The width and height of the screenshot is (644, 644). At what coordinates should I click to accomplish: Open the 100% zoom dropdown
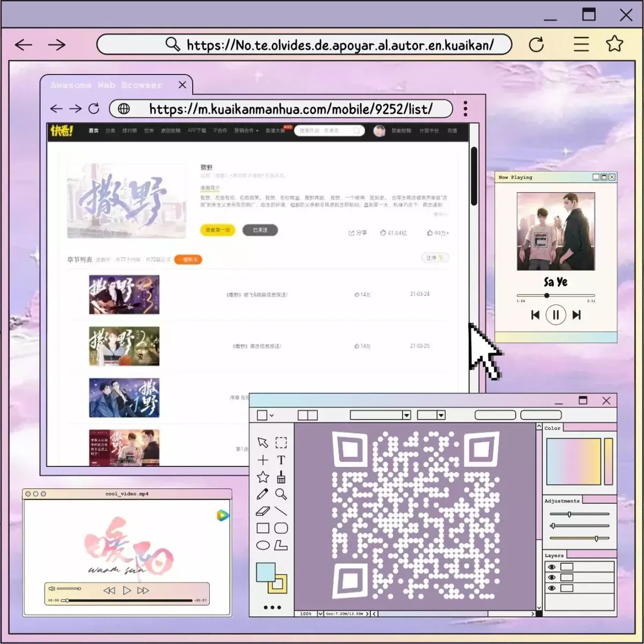(320, 613)
